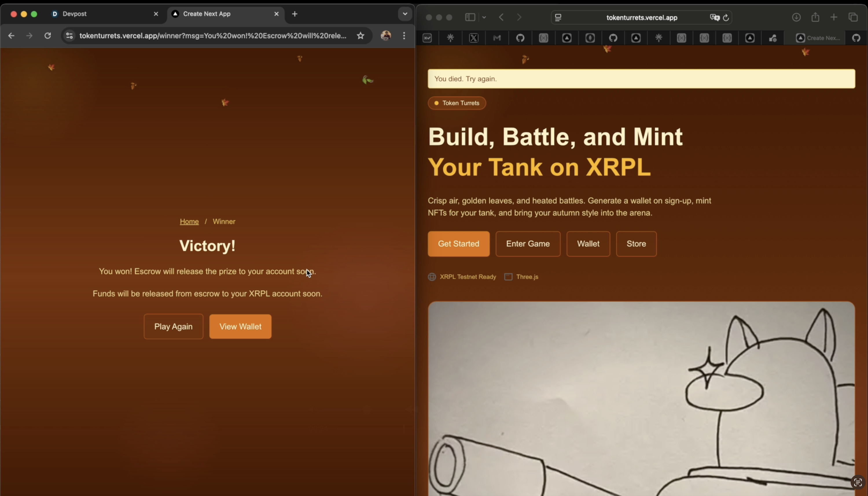View site information icon in address bar
Viewport: 868px width, 496px height.
69,35
